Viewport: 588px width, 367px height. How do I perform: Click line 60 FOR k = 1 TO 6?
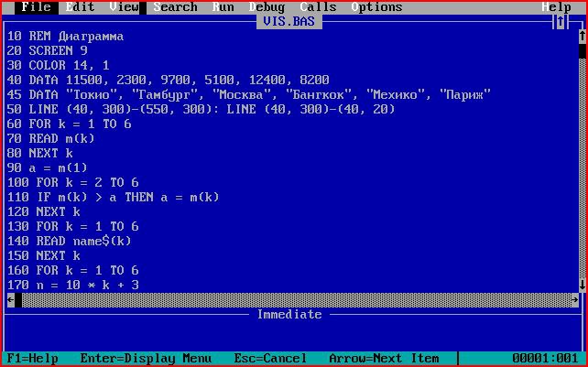pyautogui.click(x=69, y=124)
